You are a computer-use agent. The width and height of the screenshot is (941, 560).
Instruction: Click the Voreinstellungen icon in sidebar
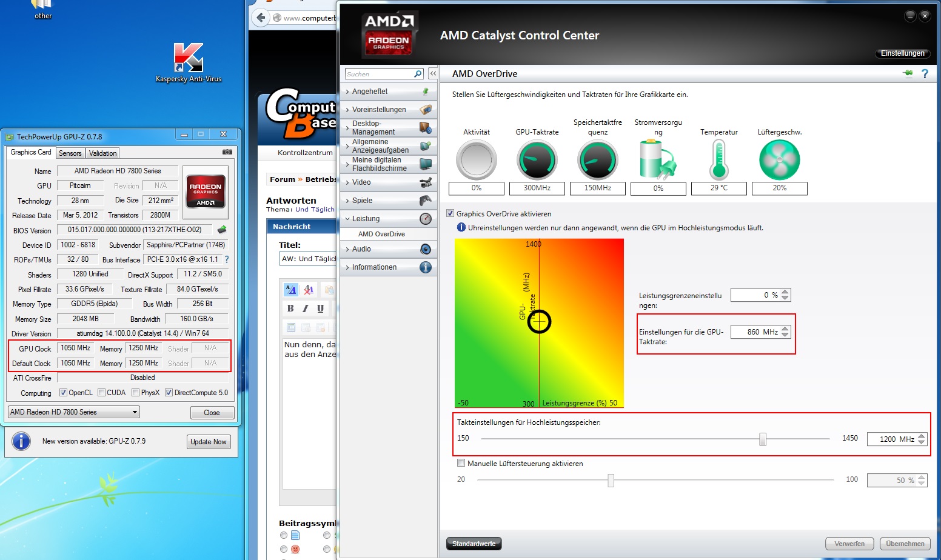coord(426,110)
